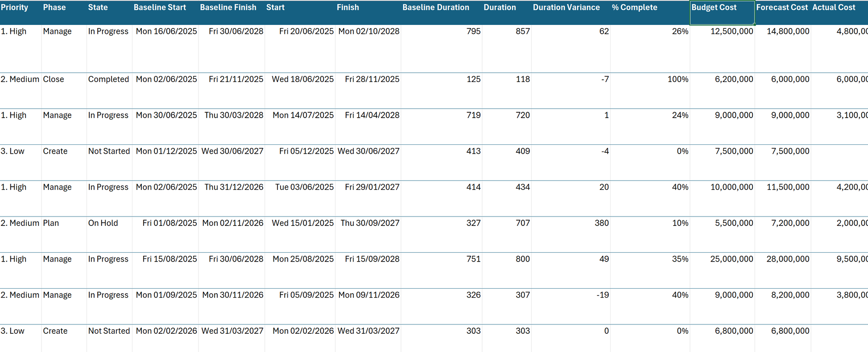
Task: Click finish date Fri 14/04/2028
Action: [372, 115]
